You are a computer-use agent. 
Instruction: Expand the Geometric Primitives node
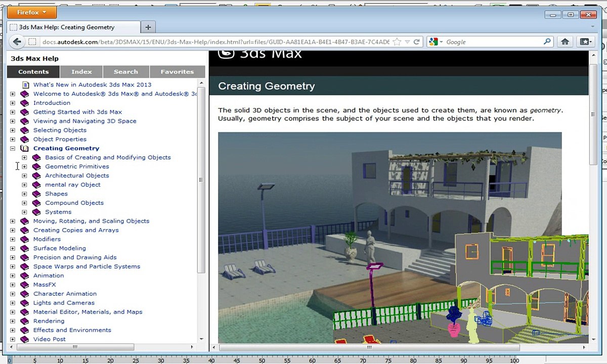pyautogui.click(x=24, y=166)
